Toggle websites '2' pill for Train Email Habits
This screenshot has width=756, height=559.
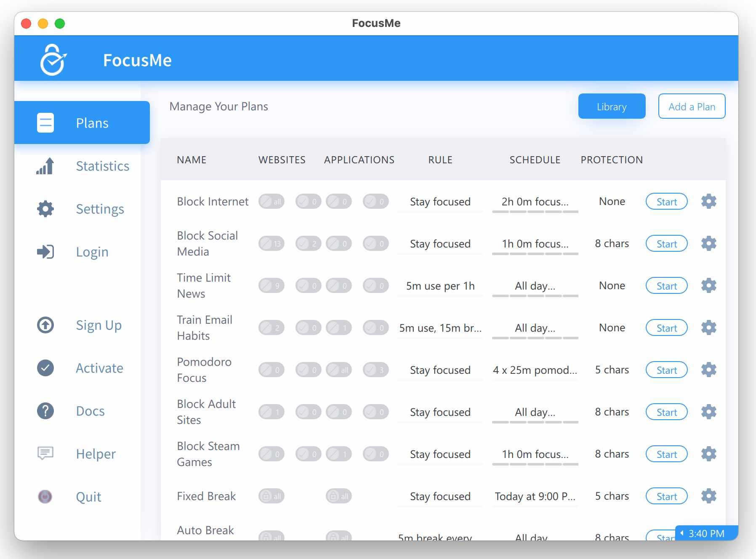coord(272,328)
